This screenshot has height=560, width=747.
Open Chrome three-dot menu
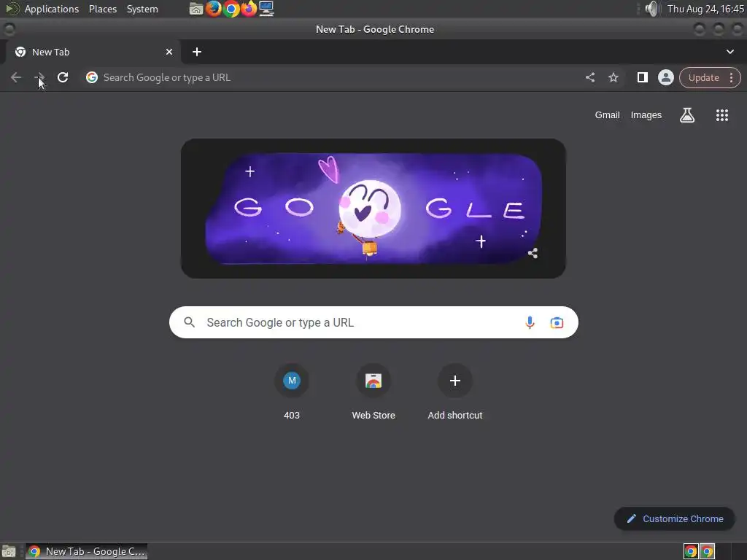[x=731, y=77]
